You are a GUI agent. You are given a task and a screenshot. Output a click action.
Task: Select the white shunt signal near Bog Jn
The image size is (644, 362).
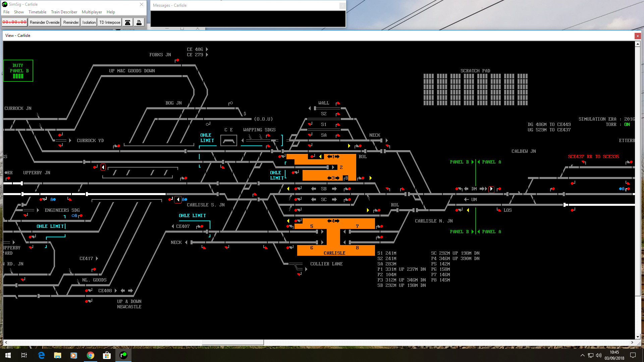pos(230,103)
